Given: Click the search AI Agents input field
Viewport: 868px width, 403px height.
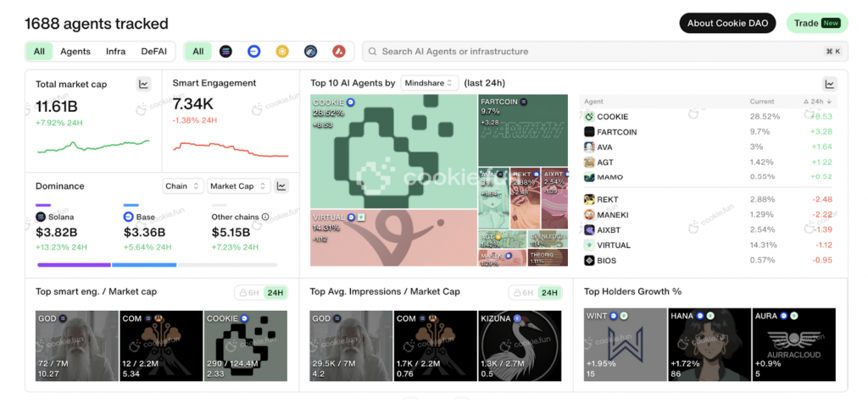Looking at the screenshot, I should coord(605,52).
